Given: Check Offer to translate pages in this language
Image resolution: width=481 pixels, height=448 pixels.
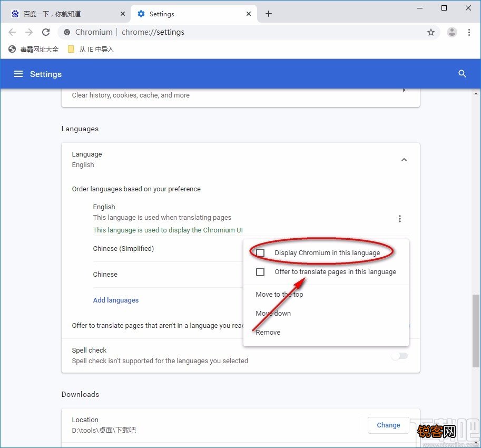Looking at the screenshot, I should click(260, 272).
